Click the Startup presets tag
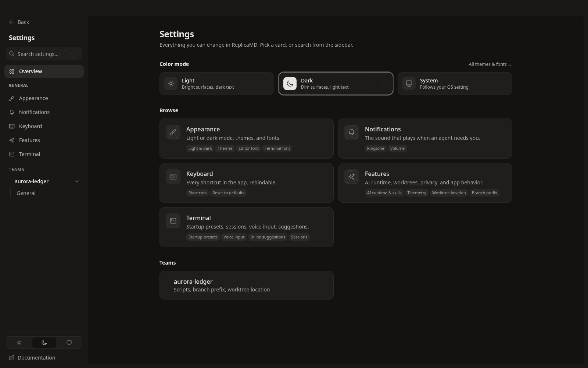Viewport: 588px width, 368px height. [x=203, y=237]
